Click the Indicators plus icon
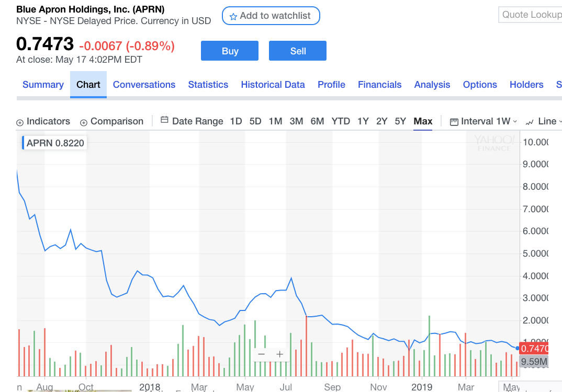Screen dimensions: 562x392 [20, 122]
